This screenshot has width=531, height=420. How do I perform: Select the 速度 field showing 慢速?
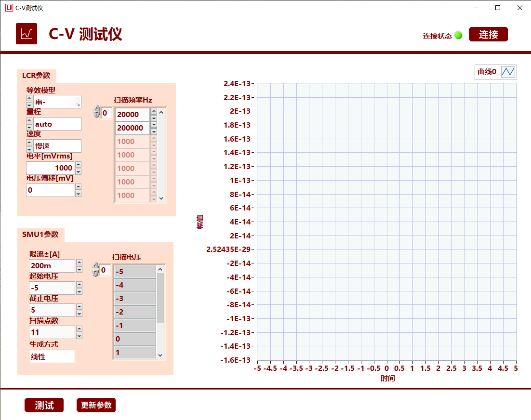click(57, 146)
